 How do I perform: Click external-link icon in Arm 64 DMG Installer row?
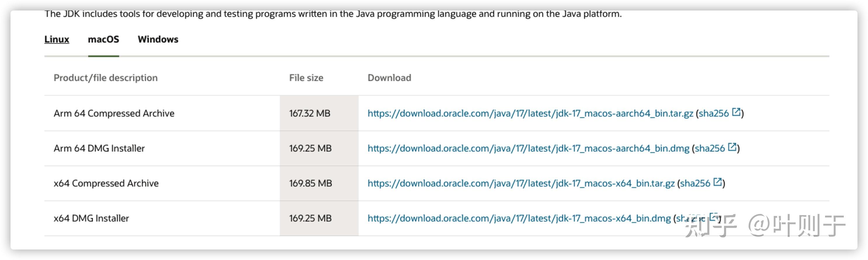732,147
